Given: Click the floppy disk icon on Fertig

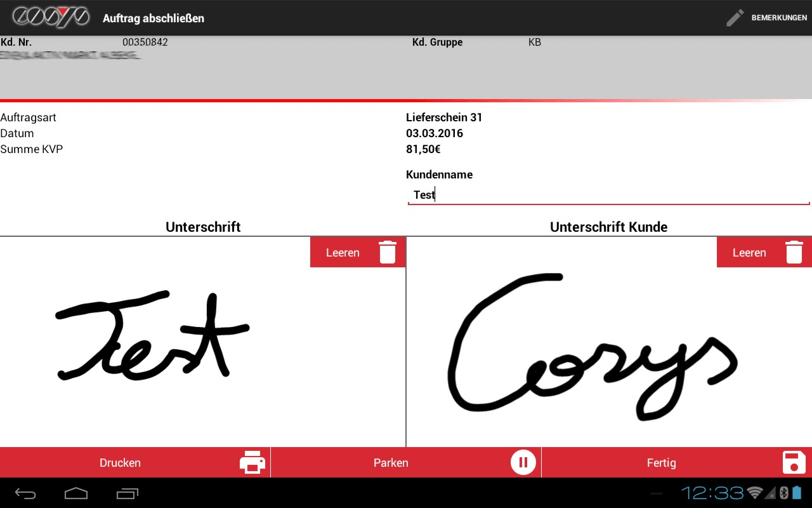Looking at the screenshot, I should (x=794, y=462).
